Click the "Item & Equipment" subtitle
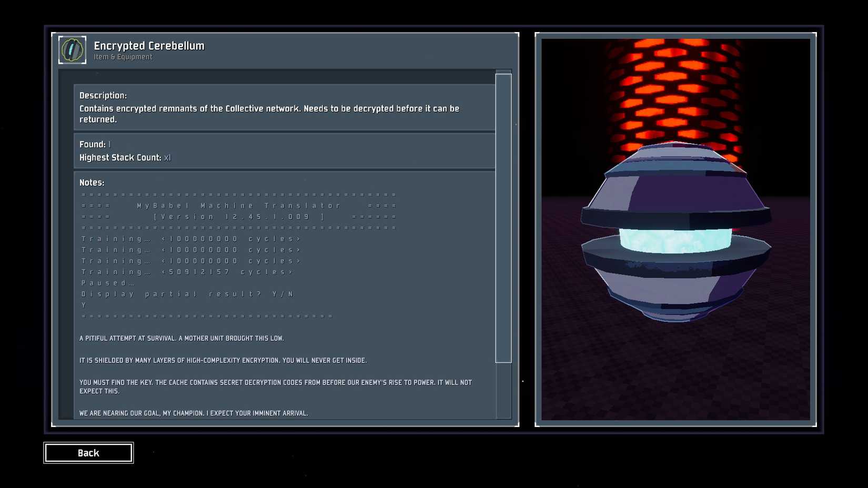The width and height of the screenshot is (868, 488). [123, 57]
